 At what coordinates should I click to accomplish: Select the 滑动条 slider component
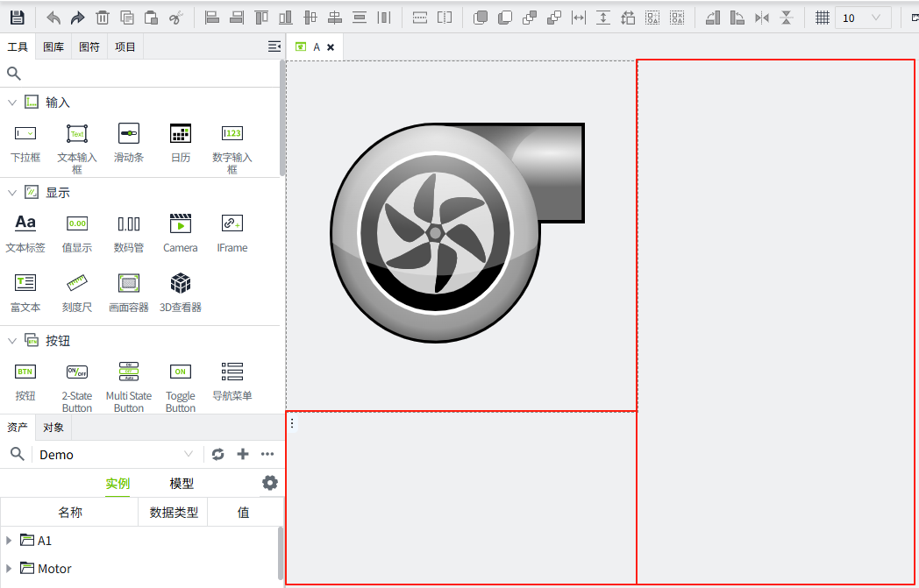point(129,142)
